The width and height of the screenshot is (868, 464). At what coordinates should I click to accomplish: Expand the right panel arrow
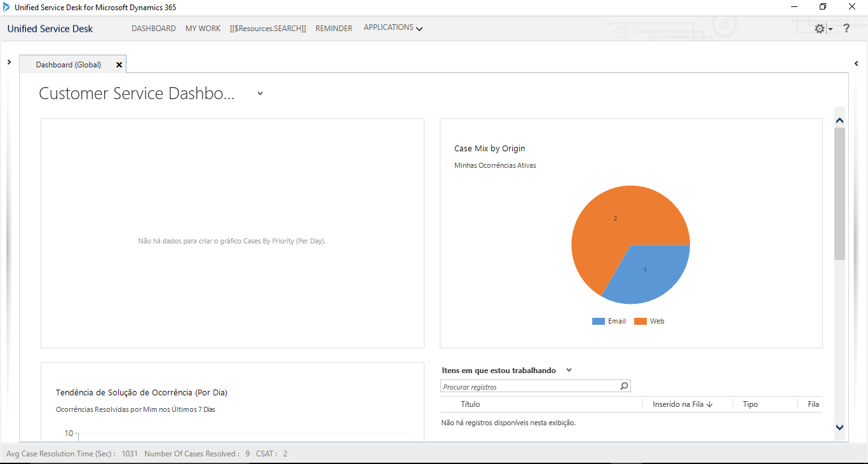[x=857, y=64]
